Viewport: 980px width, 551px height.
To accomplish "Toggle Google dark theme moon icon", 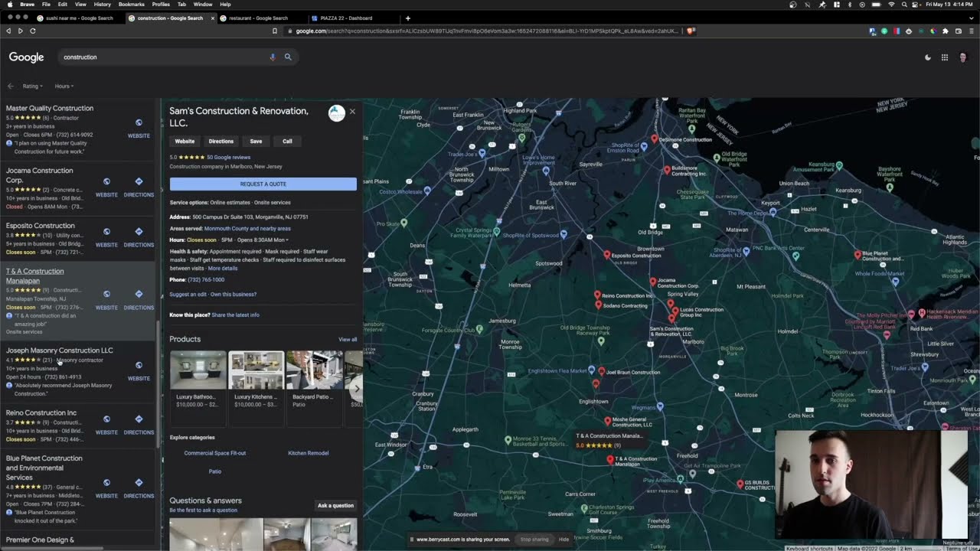I will pyautogui.click(x=928, y=57).
